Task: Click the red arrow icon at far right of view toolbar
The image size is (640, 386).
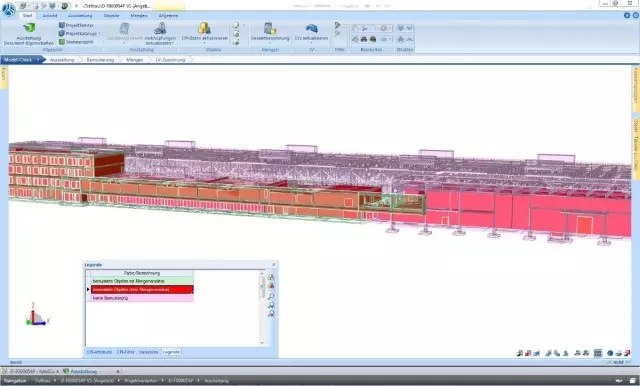Action: point(627,353)
